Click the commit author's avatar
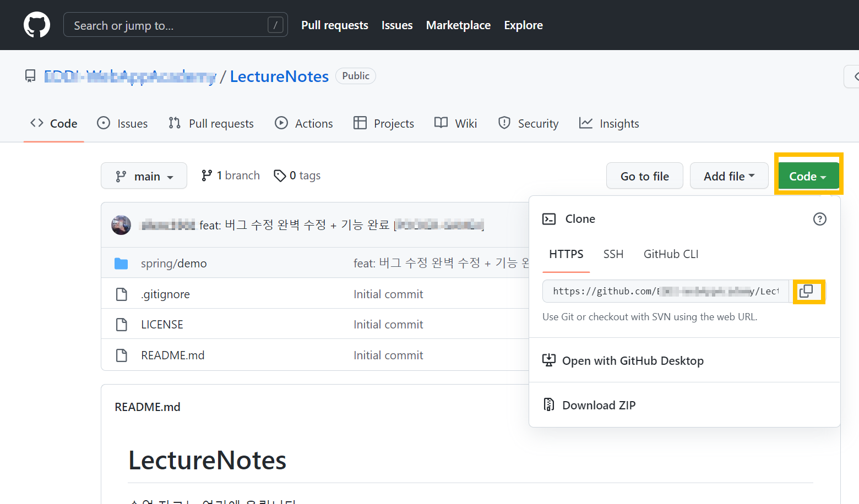This screenshot has width=859, height=504. coord(121,224)
